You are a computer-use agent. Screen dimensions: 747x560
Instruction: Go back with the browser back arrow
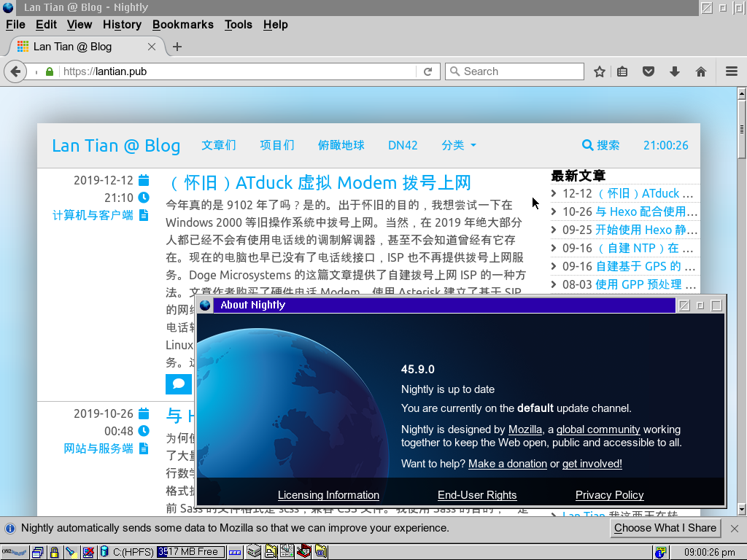(x=15, y=71)
